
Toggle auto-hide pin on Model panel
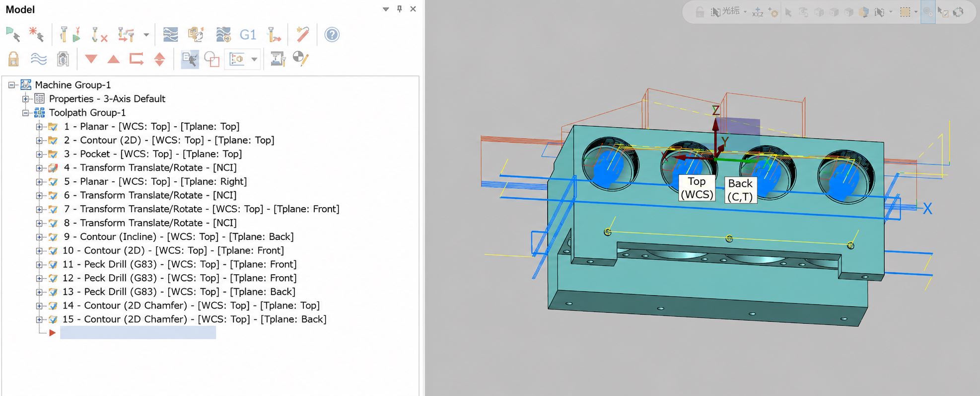pos(399,9)
